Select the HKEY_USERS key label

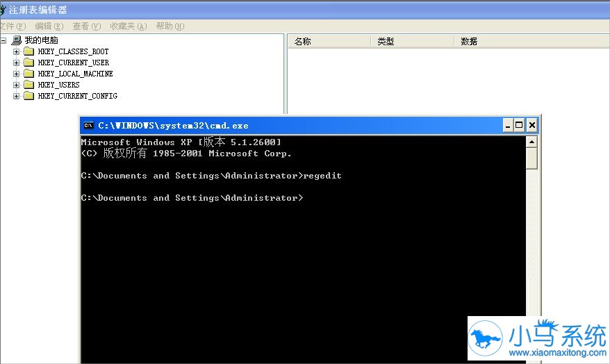[59, 85]
